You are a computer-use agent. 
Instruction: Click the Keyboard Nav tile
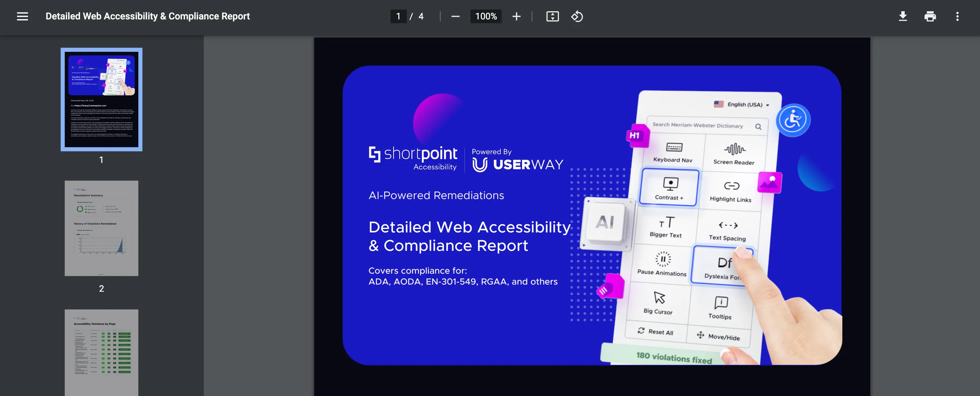click(x=673, y=152)
